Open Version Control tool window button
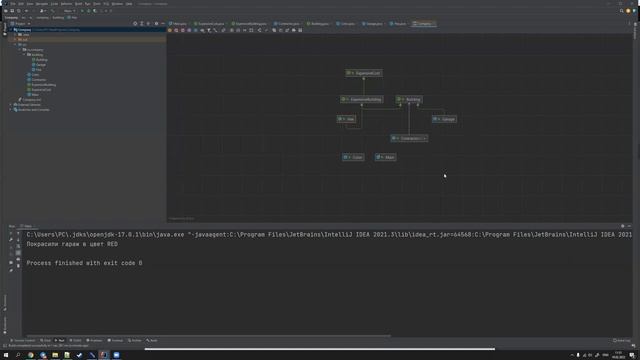Image resolution: width=640 pixels, height=360 pixels. pos(23,340)
